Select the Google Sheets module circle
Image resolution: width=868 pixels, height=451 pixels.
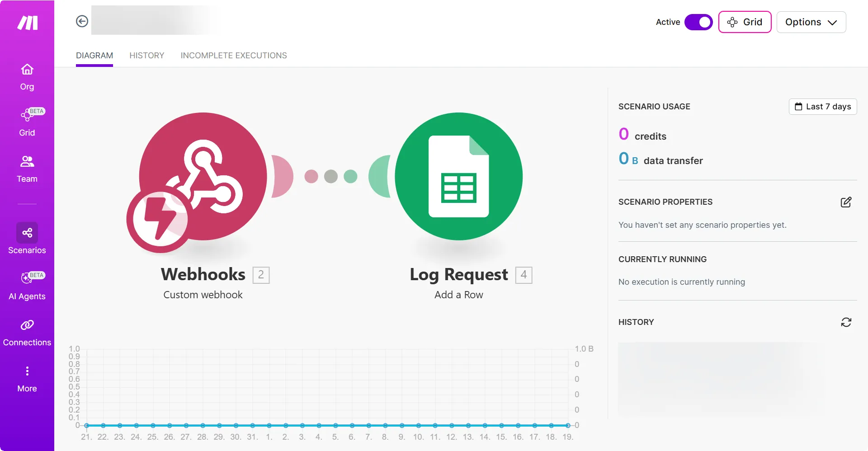click(x=459, y=176)
